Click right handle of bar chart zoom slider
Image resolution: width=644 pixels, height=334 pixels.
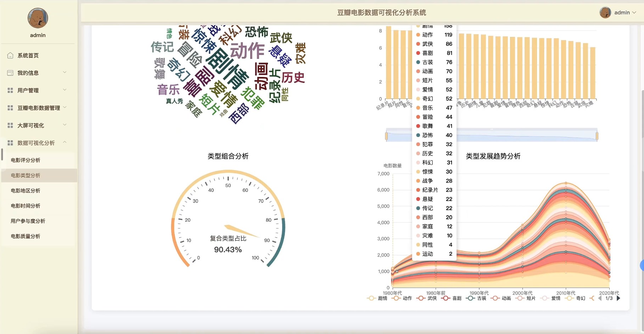point(597,136)
